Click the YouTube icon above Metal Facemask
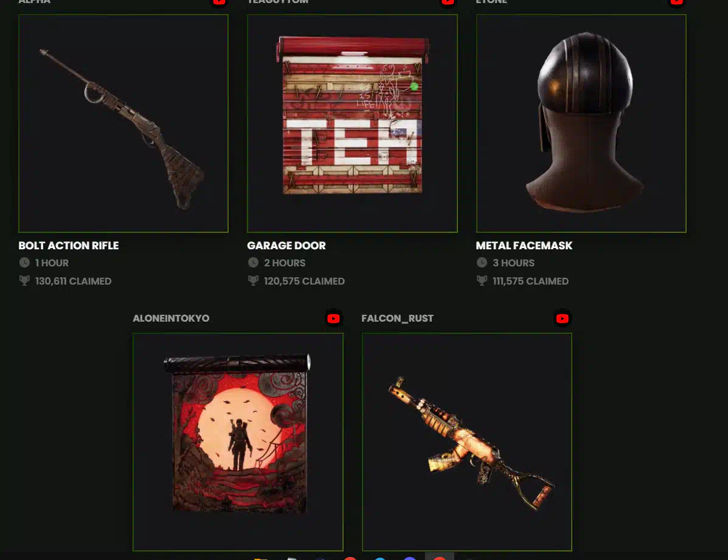The width and height of the screenshot is (728, 560). click(676, 2)
